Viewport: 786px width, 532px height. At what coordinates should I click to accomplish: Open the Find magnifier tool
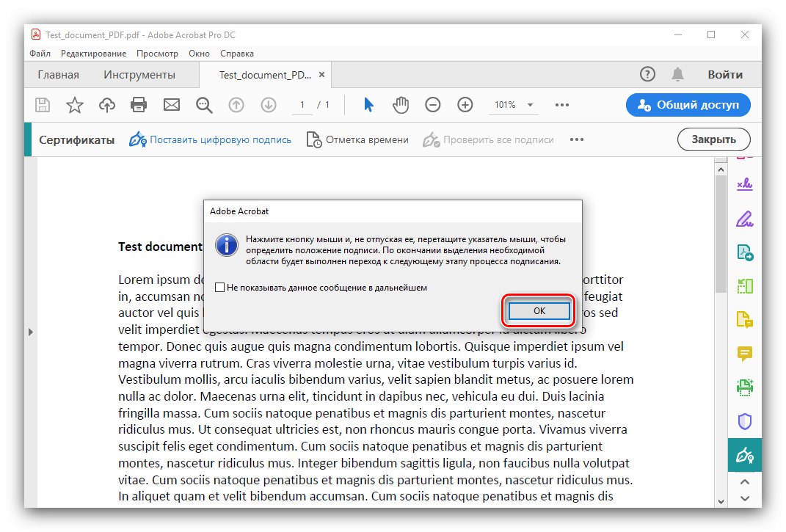tap(204, 105)
